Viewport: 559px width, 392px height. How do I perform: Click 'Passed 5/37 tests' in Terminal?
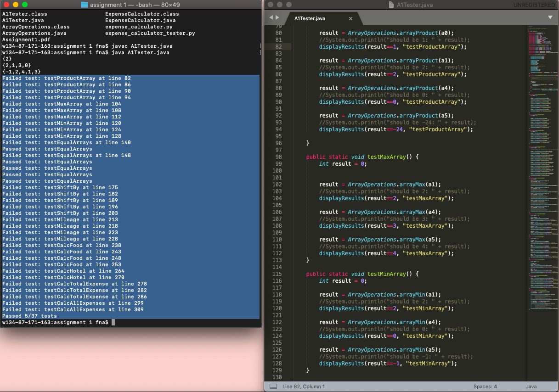coord(29,316)
